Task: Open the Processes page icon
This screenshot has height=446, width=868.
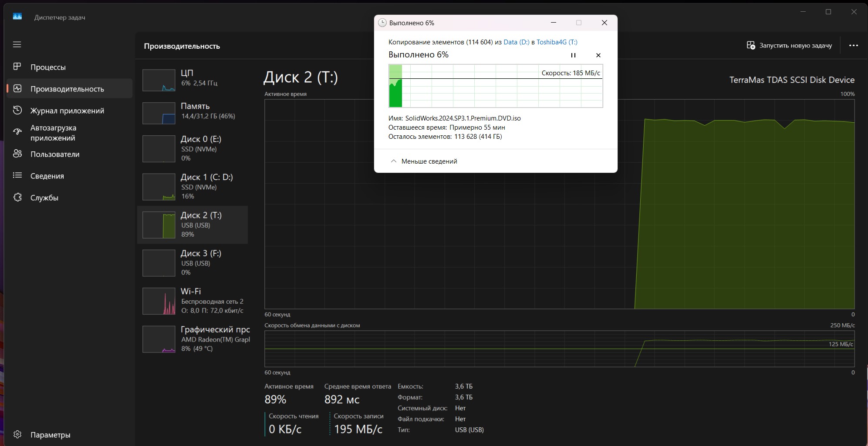Action: [x=17, y=67]
